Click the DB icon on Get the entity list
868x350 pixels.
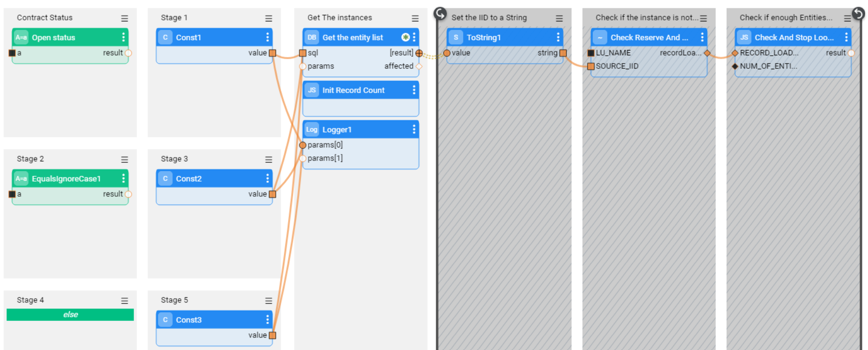(311, 37)
